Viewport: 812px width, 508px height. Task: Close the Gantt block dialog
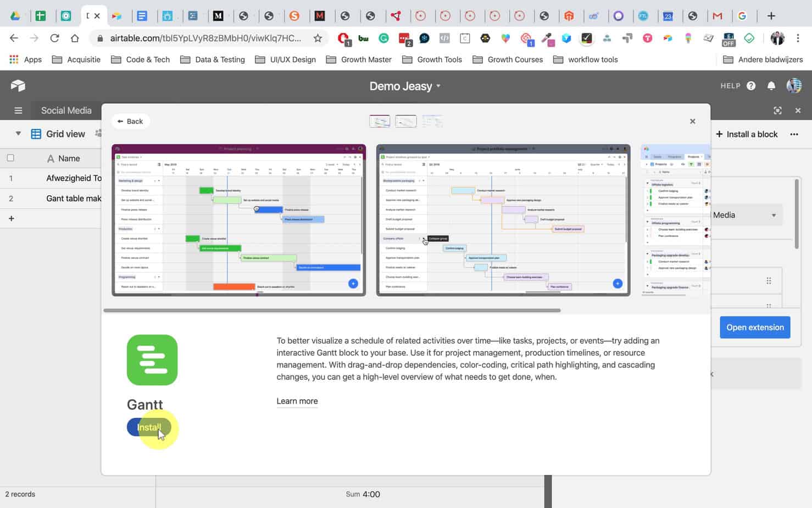click(692, 122)
